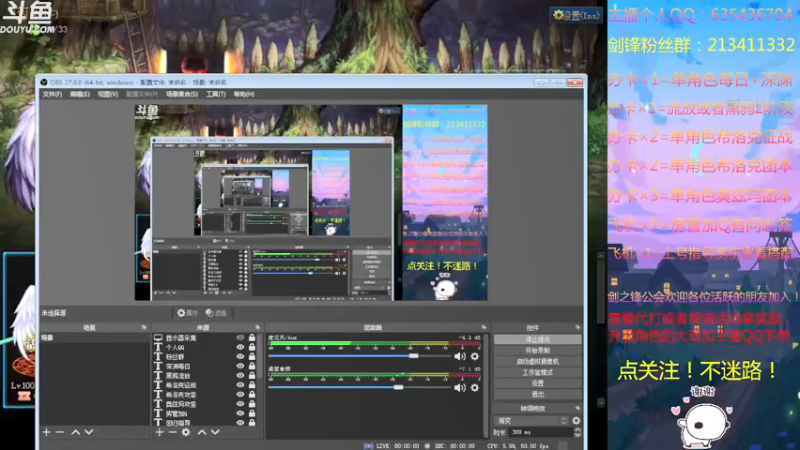Select the 奥兹玛攻坚 source row
The width and height of the screenshot is (800, 450).
[x=204, y=404]
